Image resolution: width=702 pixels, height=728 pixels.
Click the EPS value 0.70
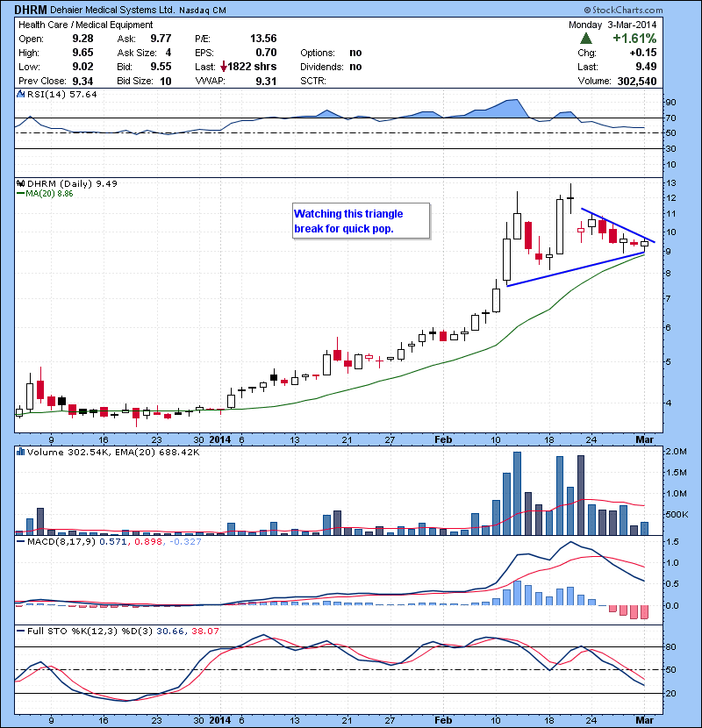click(x=266, y=53)
